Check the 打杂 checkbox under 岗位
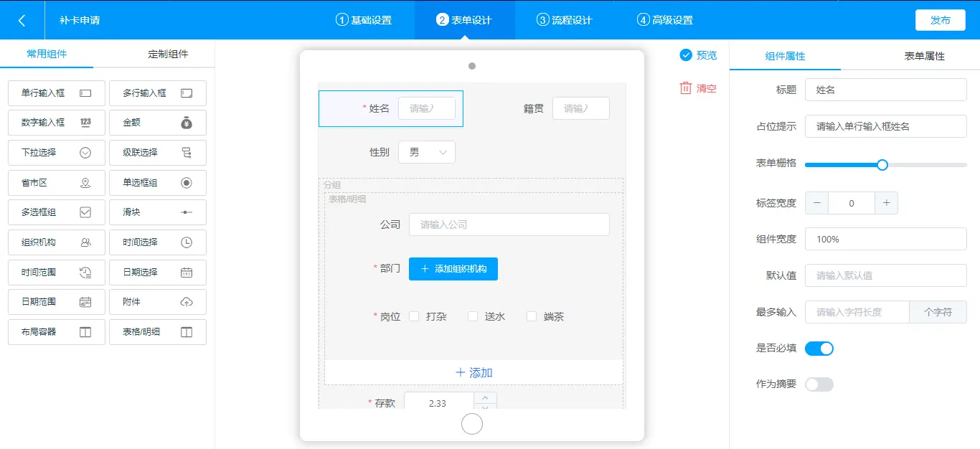Screen dimensions: 980x449 (x=413, y=316)
